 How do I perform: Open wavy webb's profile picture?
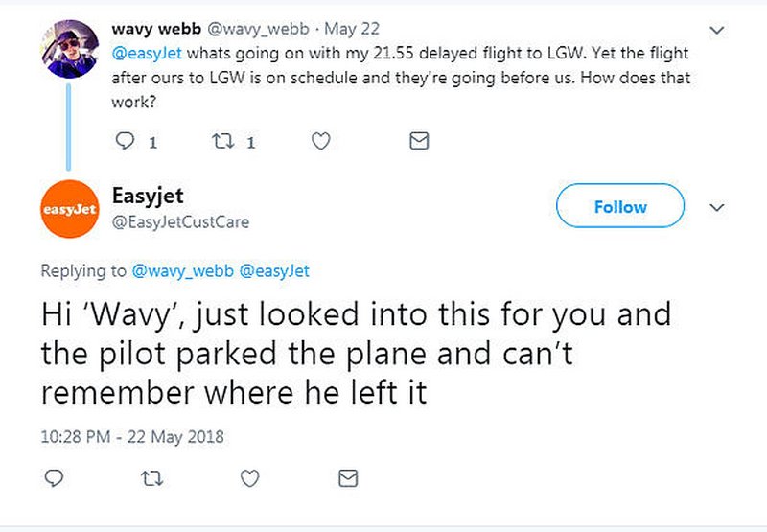coord(70,50)
